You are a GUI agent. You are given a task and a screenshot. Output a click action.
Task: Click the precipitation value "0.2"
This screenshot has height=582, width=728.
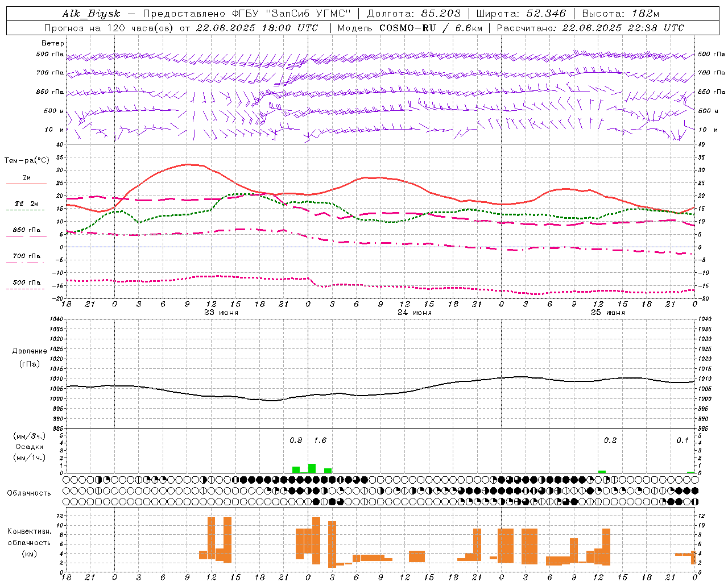pos(610,440)
